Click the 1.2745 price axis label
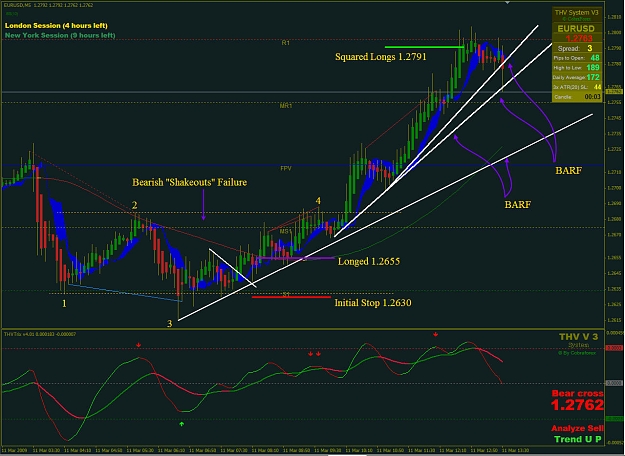 (x=613, y=118)
